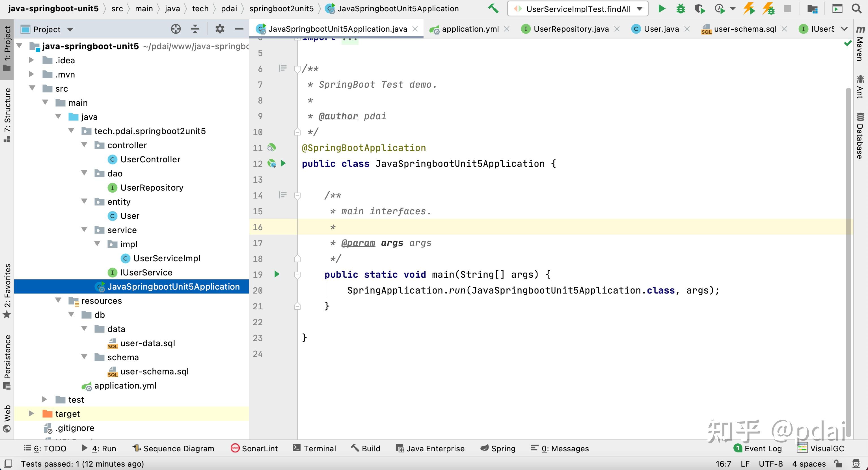Start debugging with the bug icon
The height and width of the screenshot is (470, 868).
coord(681,9)
